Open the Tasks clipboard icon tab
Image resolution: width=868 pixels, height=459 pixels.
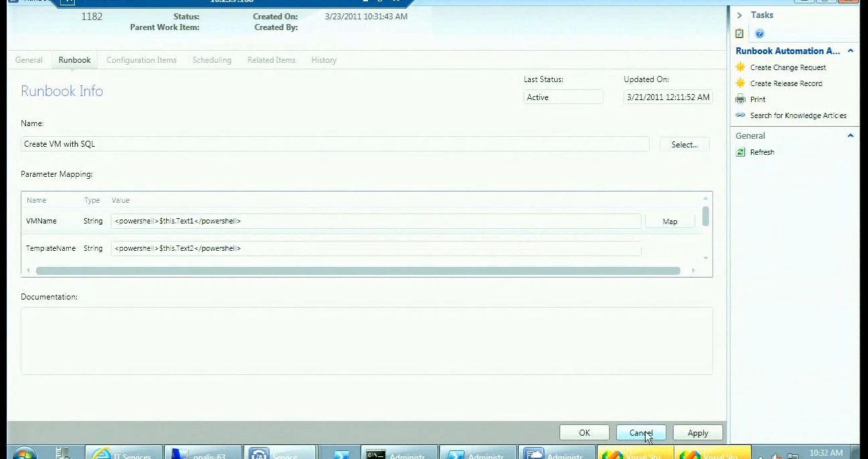(739, 33)
